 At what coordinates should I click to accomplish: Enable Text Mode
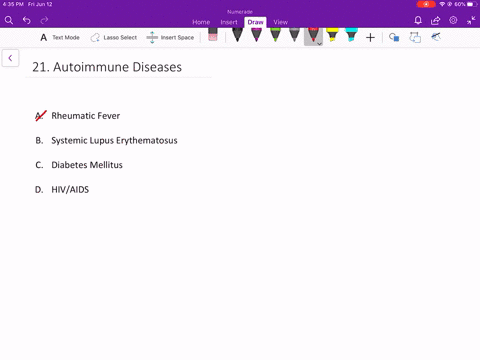60,37
